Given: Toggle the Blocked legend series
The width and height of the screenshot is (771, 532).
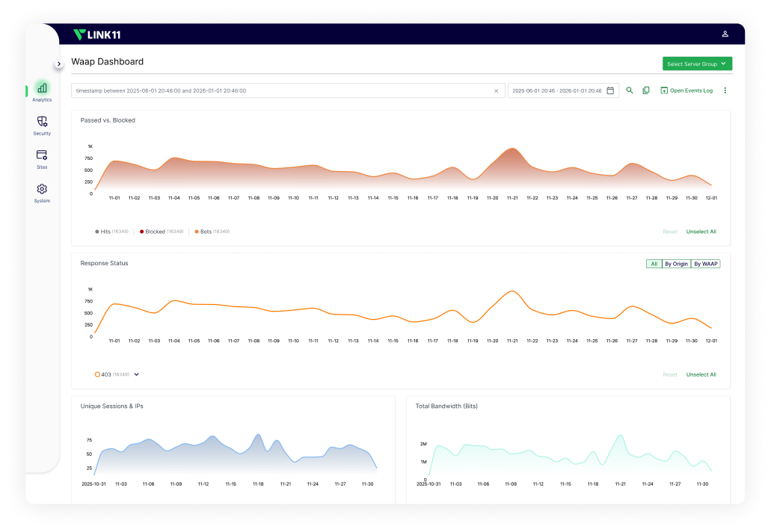Looking at the screenshot, I should pyautogui.click(x=156, y=232).
